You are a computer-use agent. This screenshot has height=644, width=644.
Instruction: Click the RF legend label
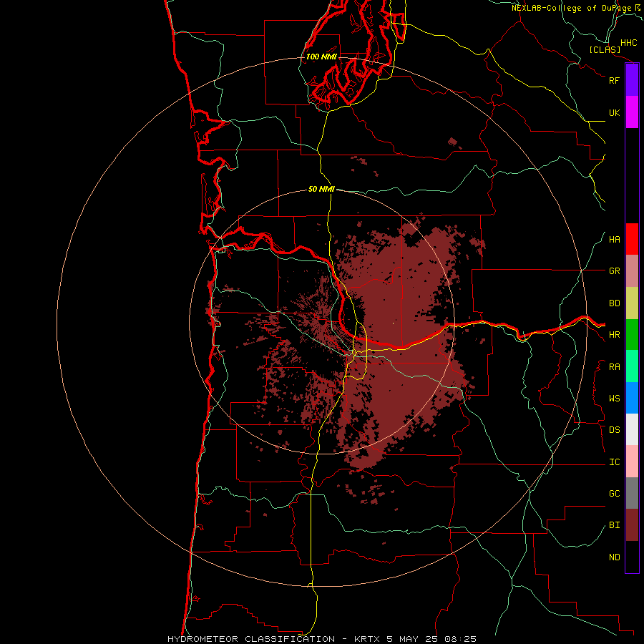click(614, 80)
